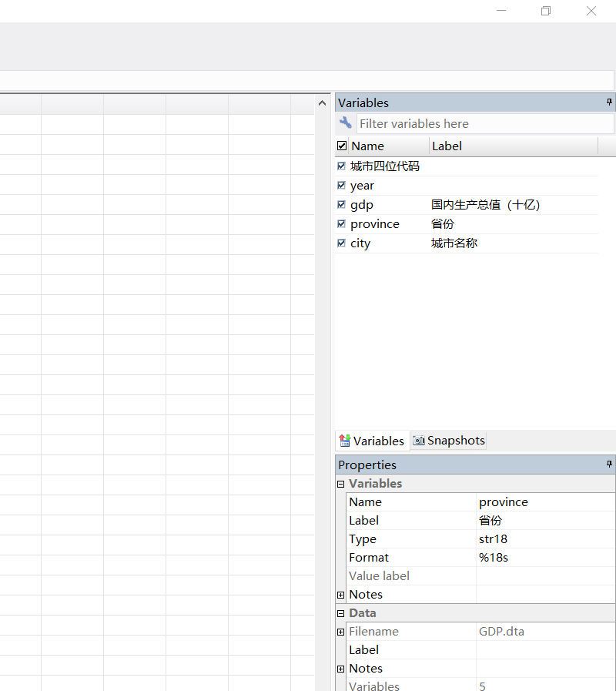Pin the Properties panel

coord(609,465)
